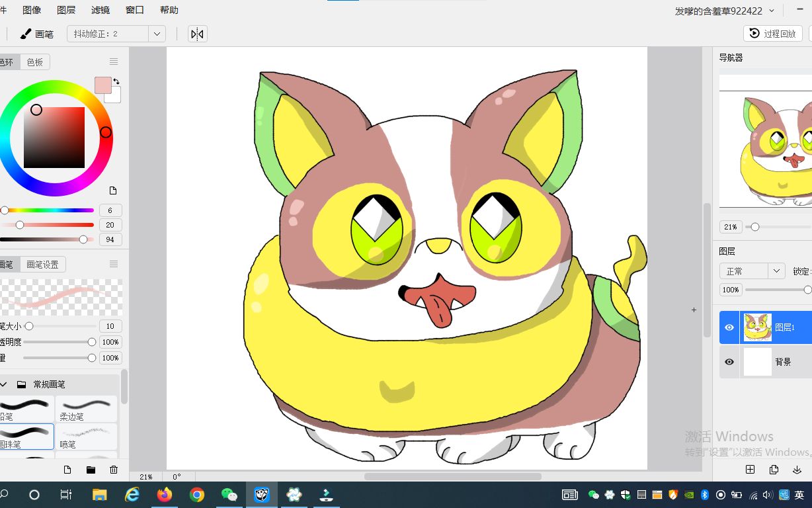Image resolution: width=812 pixels, height=508 pixels.
Task: Delete brush with trash icon
Action: (114, 470)
